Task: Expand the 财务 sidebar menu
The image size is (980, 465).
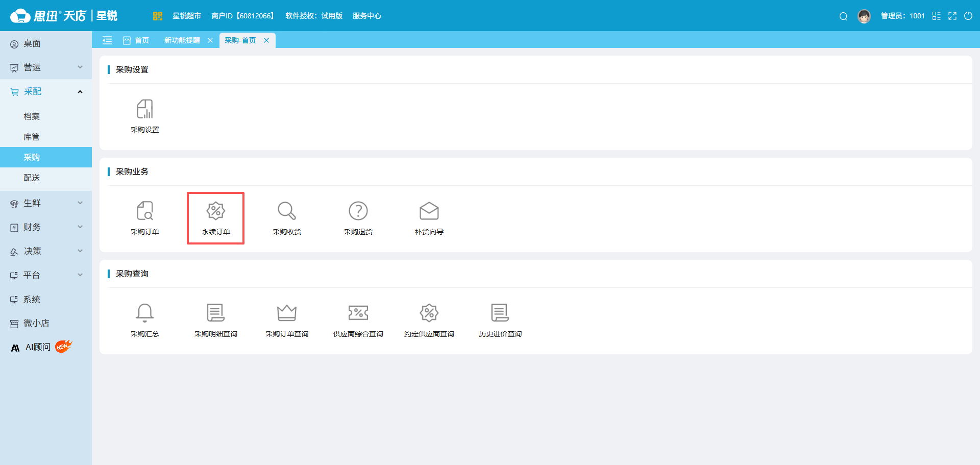Action: click(46, 227)
